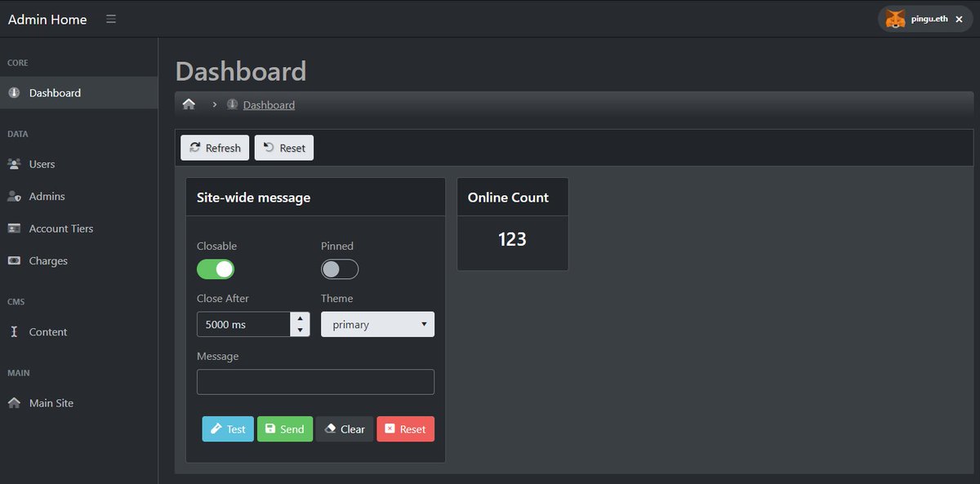Click the Users group icon
The image size is (980, 484).
click(14, 164)
